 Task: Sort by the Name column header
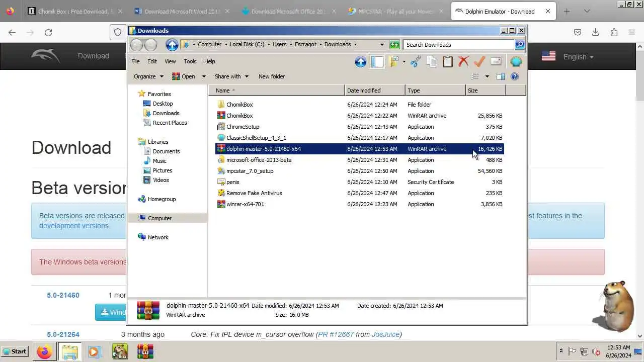pyautogui.click(x=276, y=90)
